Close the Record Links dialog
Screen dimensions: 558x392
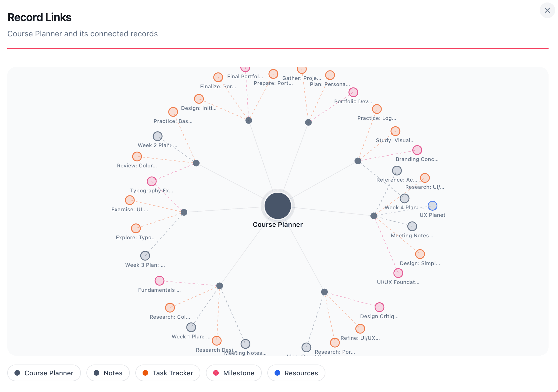pyautogui.click(x=547, y=10)
